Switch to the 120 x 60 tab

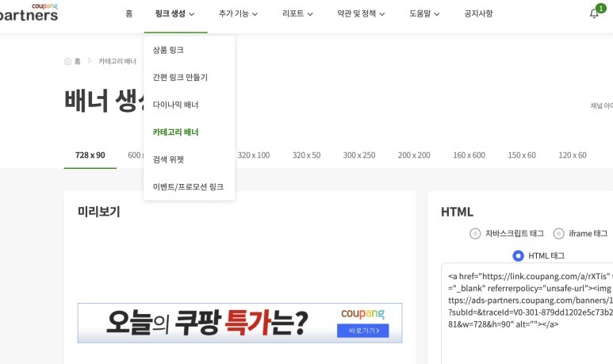(573, 155)
